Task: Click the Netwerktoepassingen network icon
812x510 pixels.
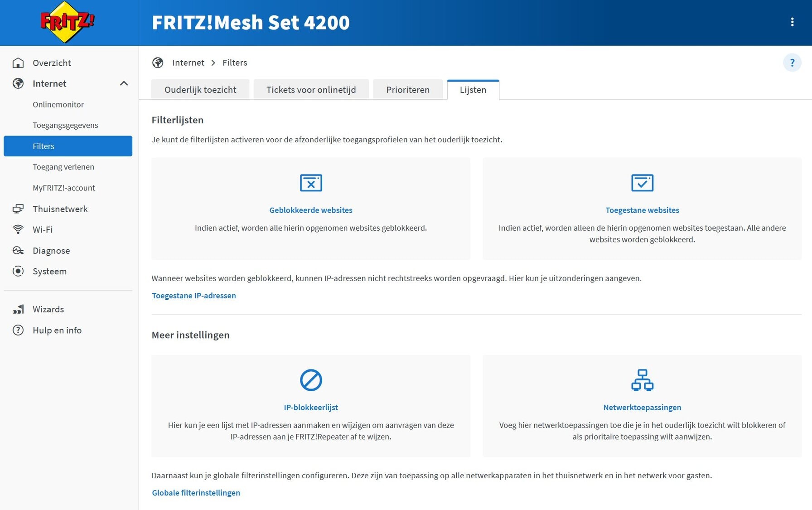Action: [642, 380]
